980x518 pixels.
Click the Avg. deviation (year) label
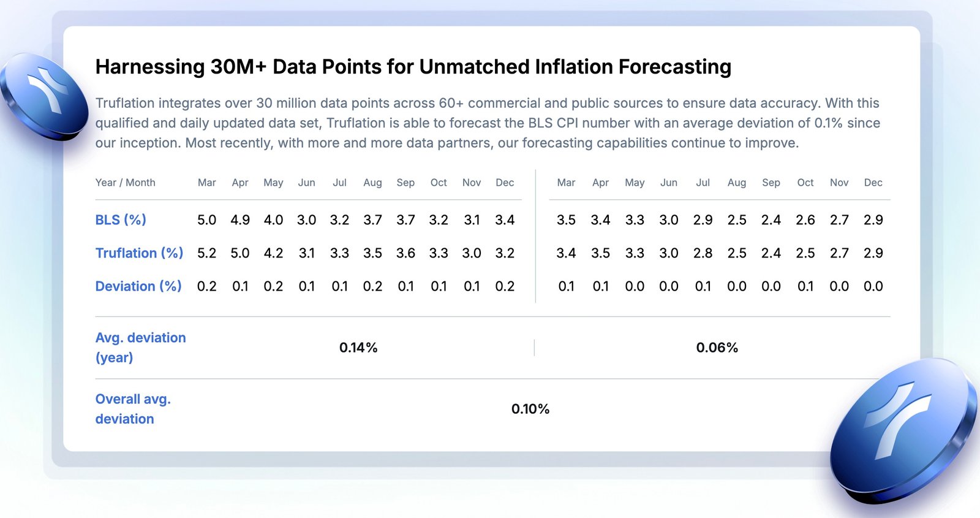(x=140, y=348)
